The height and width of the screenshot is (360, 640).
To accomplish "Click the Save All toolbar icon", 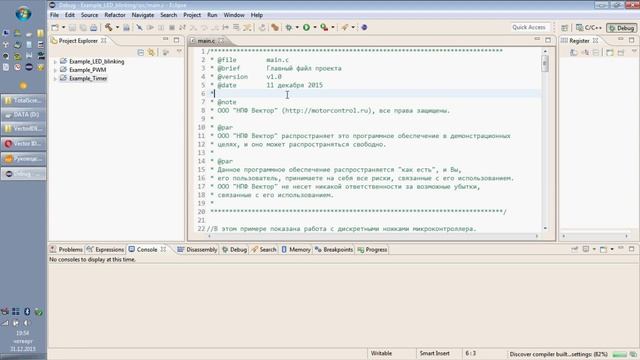I will 83,27.
